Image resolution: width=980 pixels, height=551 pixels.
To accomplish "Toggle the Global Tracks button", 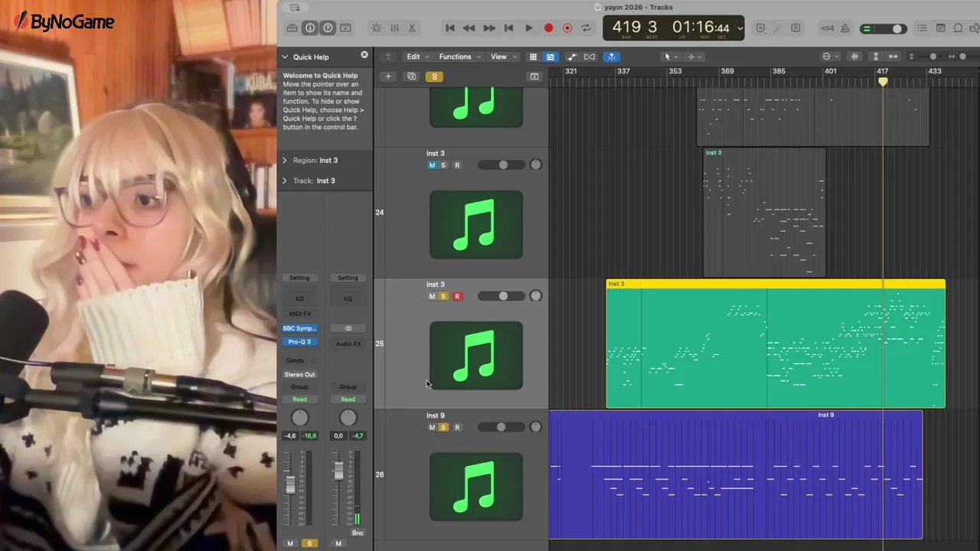I will pos(534,77).
